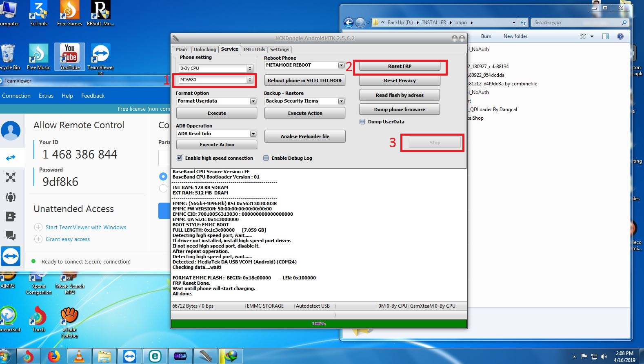This screenshot has width=644, height=364.
Task: Switch to the IMEI Utils tab
Action: click(x=254, y=49)
